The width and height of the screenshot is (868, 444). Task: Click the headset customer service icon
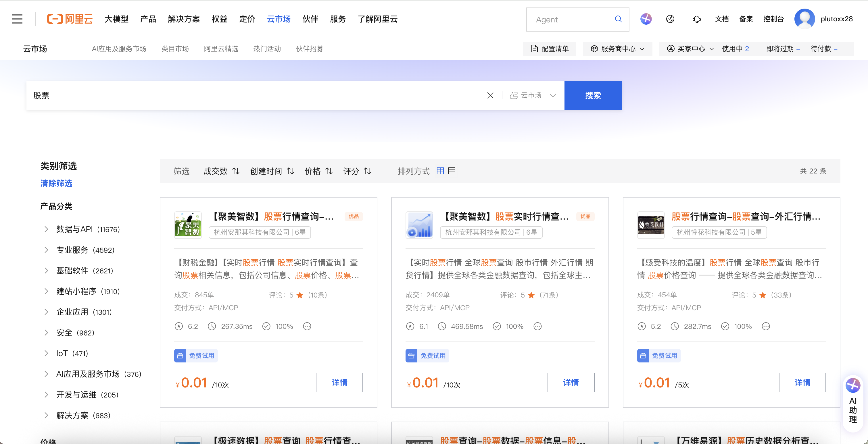[696, 19]
